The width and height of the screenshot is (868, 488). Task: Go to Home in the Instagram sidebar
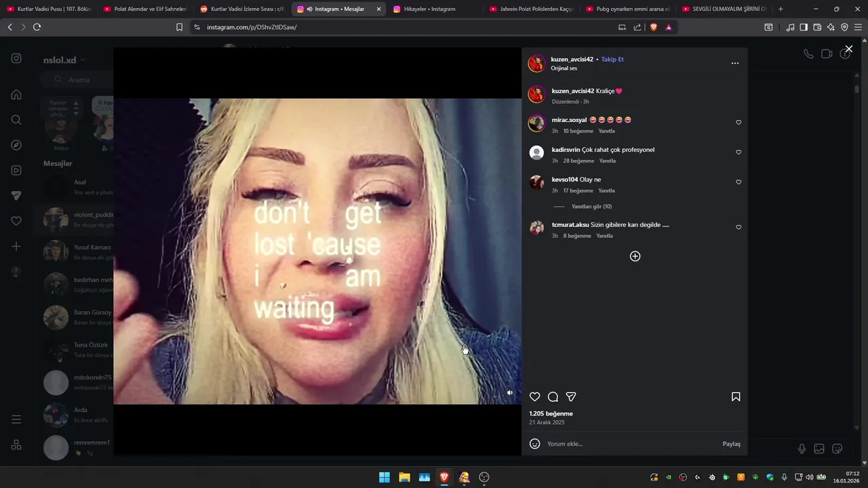tap(16, 94)
